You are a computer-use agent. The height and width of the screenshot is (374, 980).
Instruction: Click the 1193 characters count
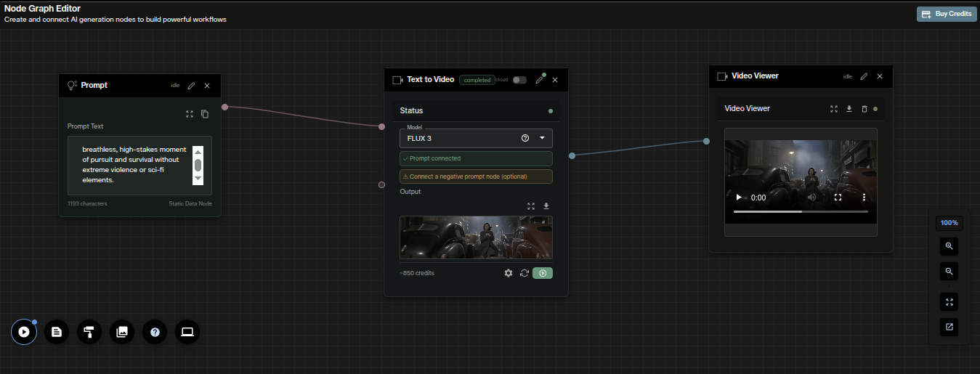click(x=87, y=204)
